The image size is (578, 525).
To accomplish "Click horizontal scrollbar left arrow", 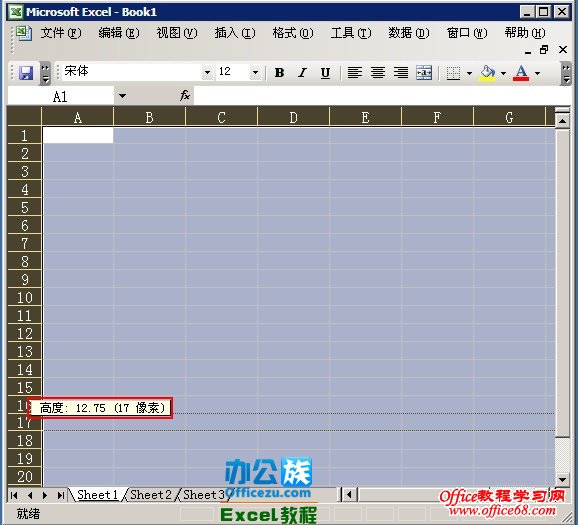I will coord(349,495).
